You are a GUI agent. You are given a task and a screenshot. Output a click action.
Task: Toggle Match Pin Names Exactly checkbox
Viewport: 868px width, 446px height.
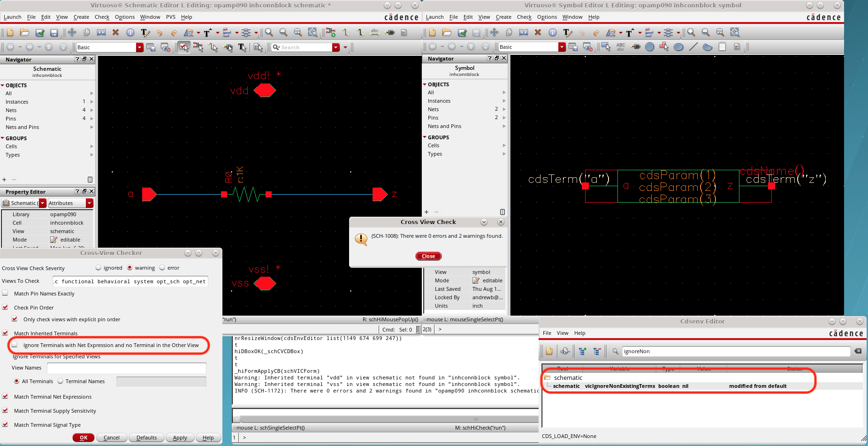pos(5,293)
